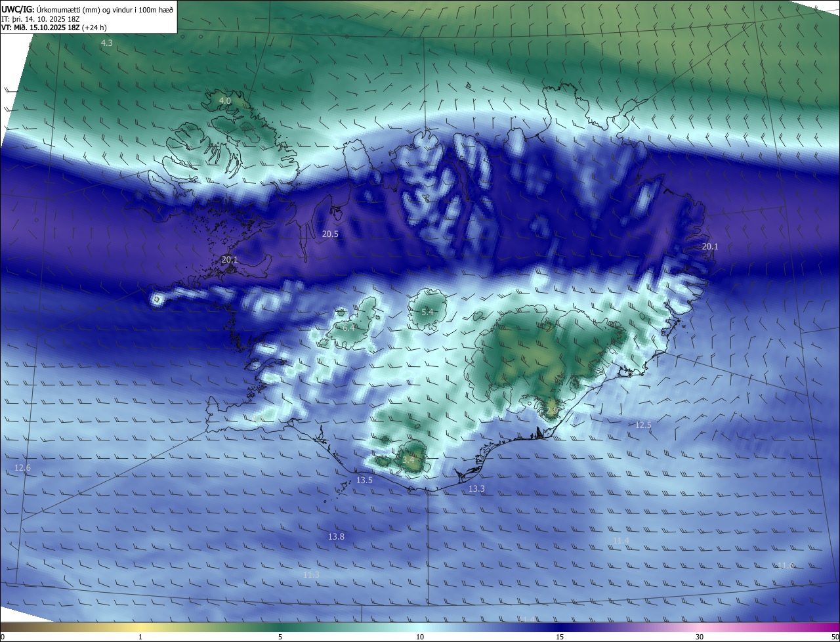The width and height of the screenshot is (840, 642).
Task: Click the colorbar tick label 10
Action: click(420, 637)
